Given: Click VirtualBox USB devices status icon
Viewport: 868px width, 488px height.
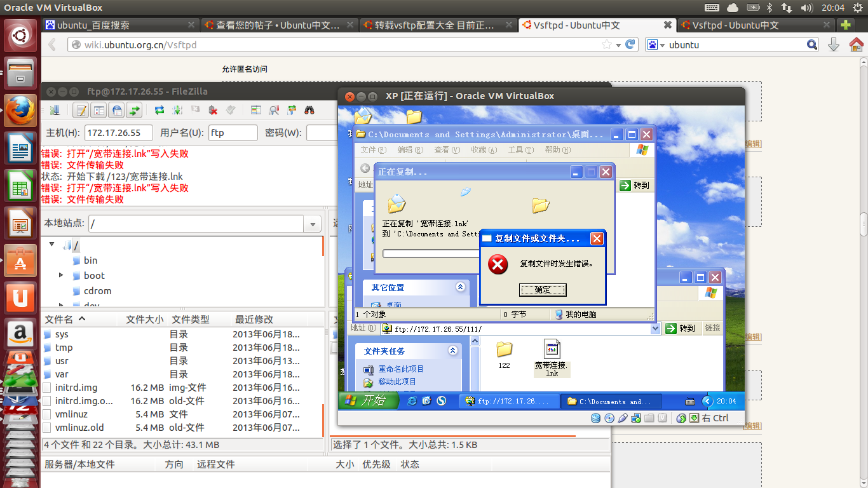Looking at the screenshot, I should pyautogui.click(x=623, y=418).
